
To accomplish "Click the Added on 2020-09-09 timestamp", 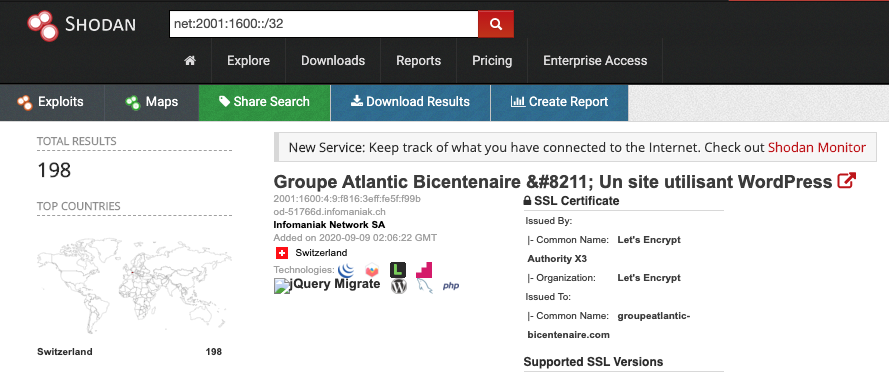I will point(355,238).
